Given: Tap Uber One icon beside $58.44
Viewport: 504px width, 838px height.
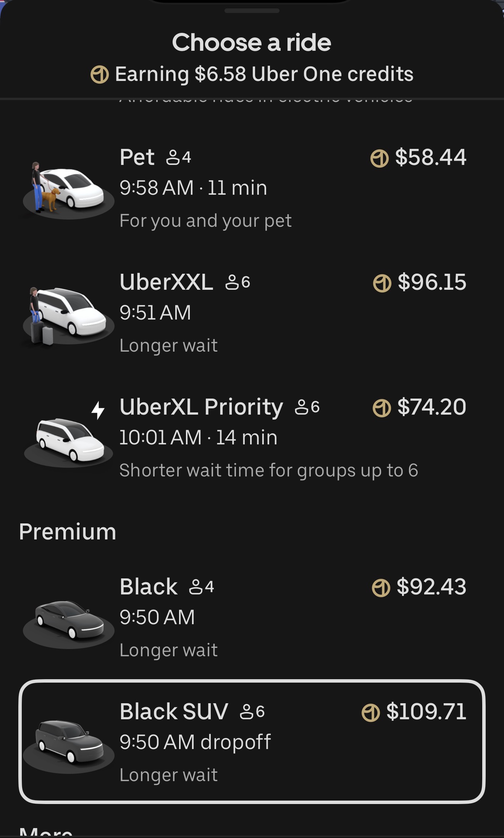Looking at the screenshot, I should click(x=380, y=158).
